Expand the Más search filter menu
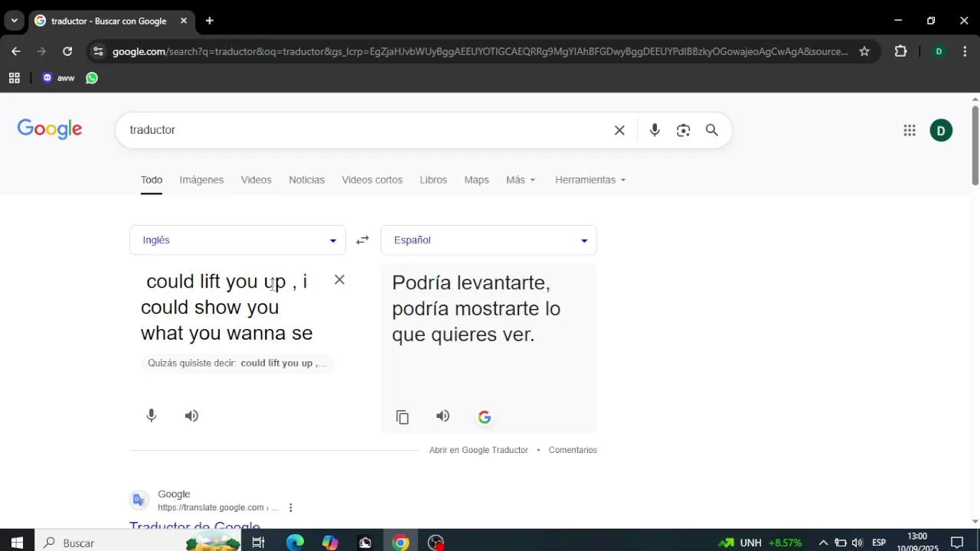 coord(521,180)
